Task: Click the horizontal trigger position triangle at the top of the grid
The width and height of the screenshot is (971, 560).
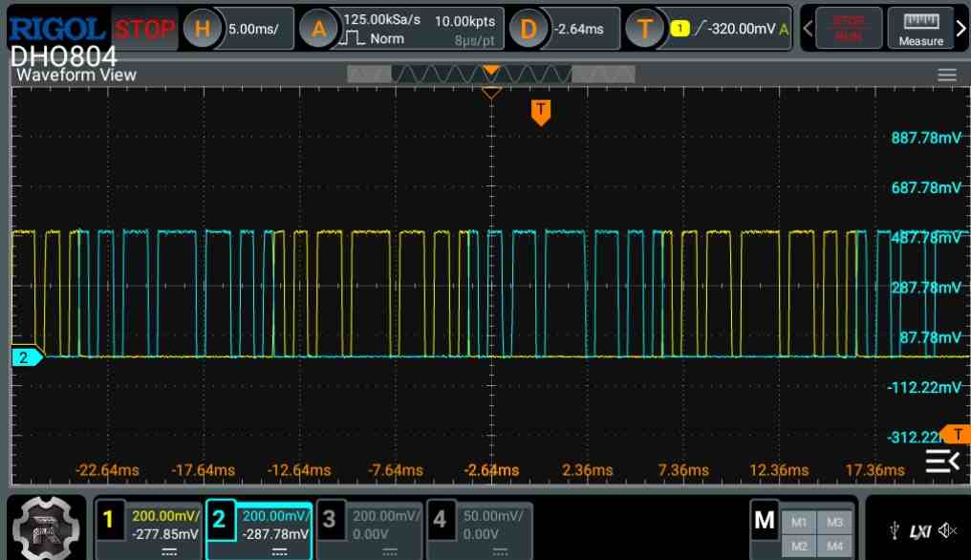Action: (x=491, y=93)
